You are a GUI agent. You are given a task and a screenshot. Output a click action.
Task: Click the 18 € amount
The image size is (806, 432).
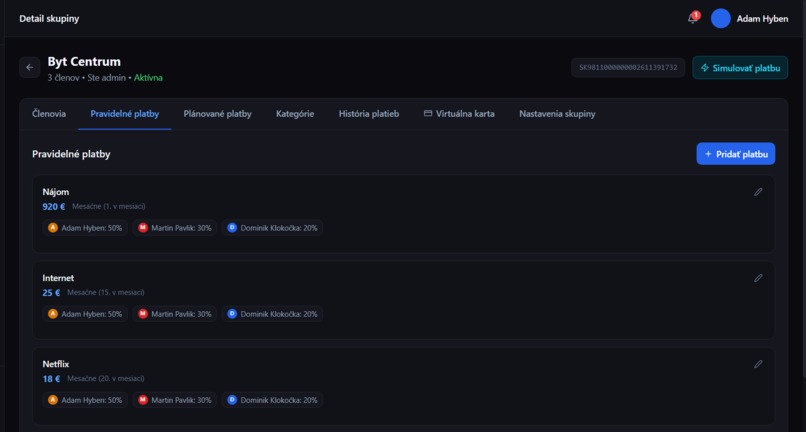click(51, 379)
